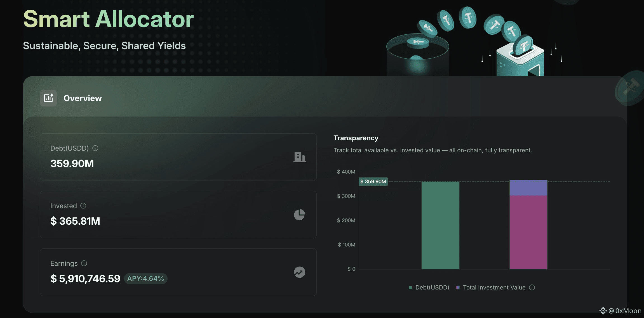Click the trending arrow icon in Earnings card
This screenshot has height=318, width=644.
[299, 272]
